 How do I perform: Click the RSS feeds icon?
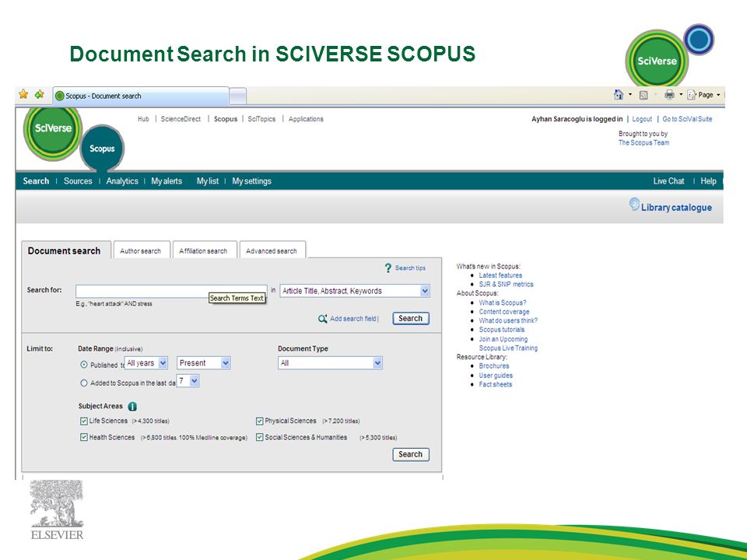coord(644,95)
